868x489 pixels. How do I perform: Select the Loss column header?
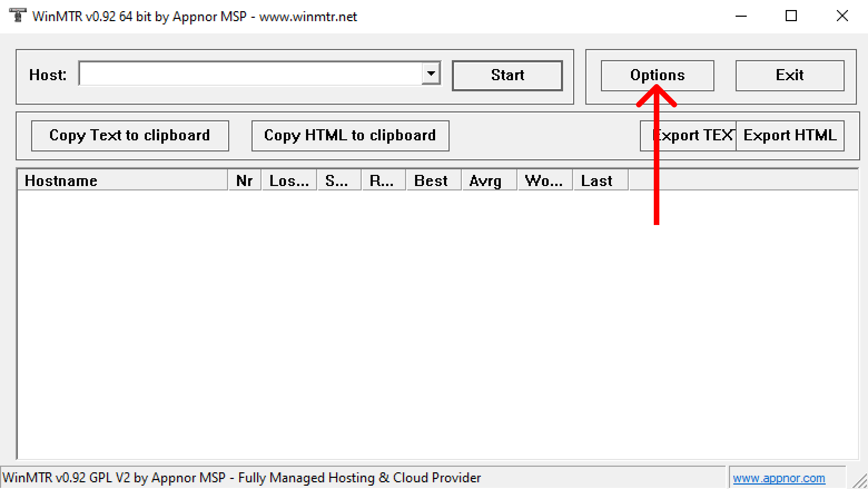pos(289,180)
